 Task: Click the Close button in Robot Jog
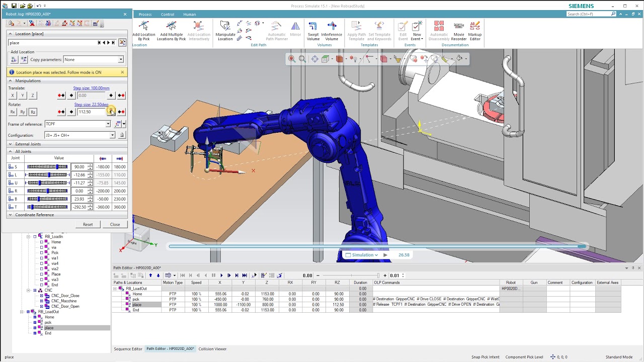[115, 224]
